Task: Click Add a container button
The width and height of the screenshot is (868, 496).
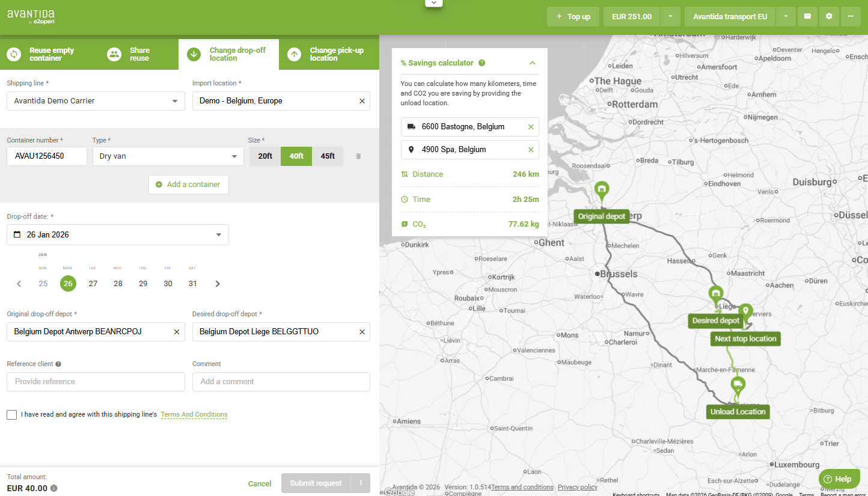Action: (189, 185)
